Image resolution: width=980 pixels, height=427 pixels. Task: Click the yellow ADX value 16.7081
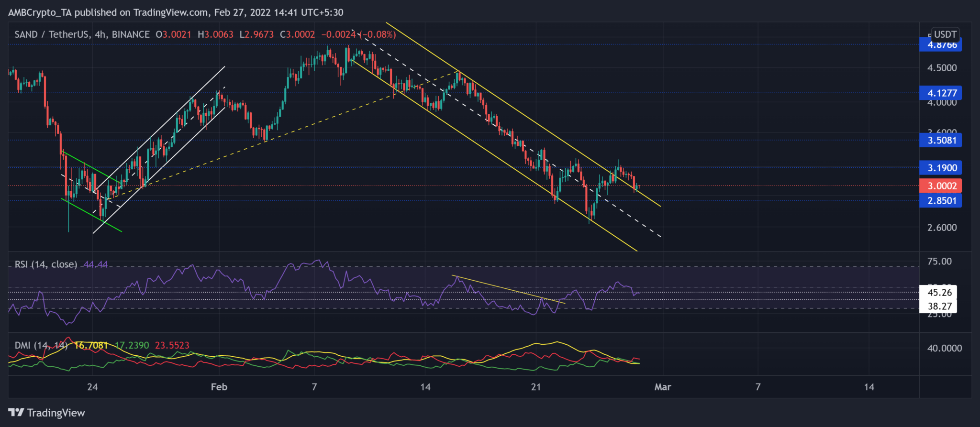(91, 345)
